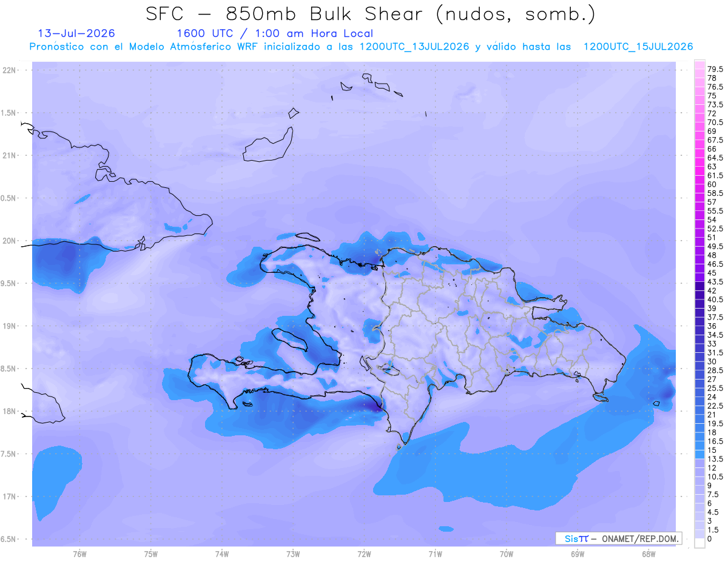
Task: Click the '79.5' value on the color scale
Action: click(716, 69)
